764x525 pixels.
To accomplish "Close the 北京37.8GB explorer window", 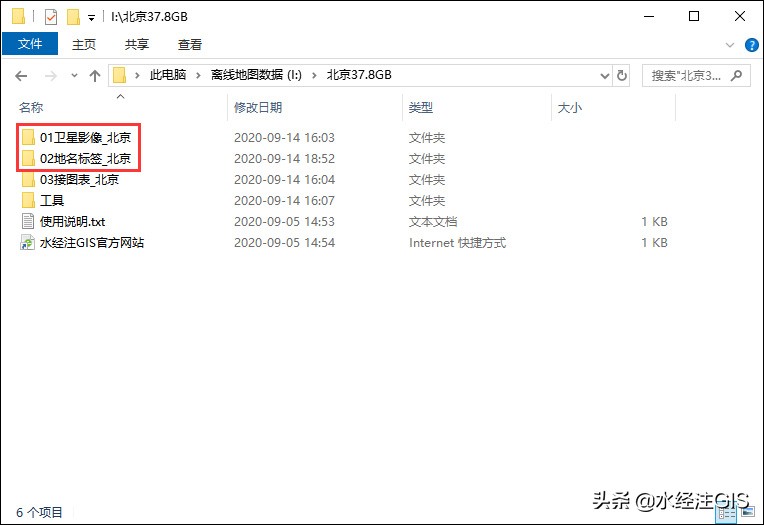I will 740,17.
